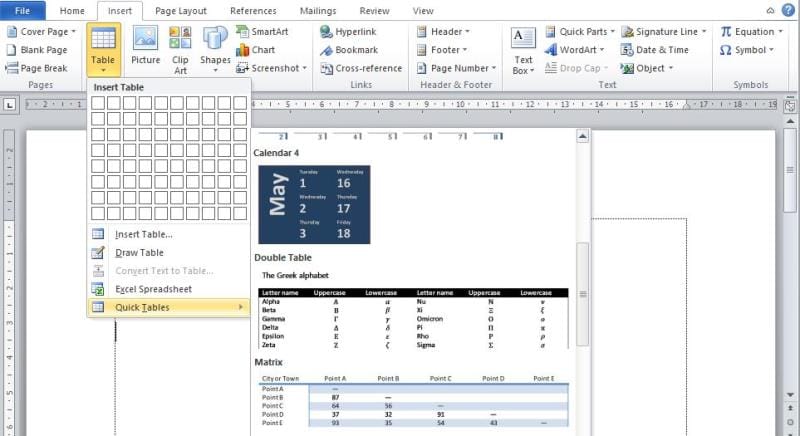Open the Clip Art tool
Image resolution: width=800 pixels, height=436 pixels.
coord(180,50)
